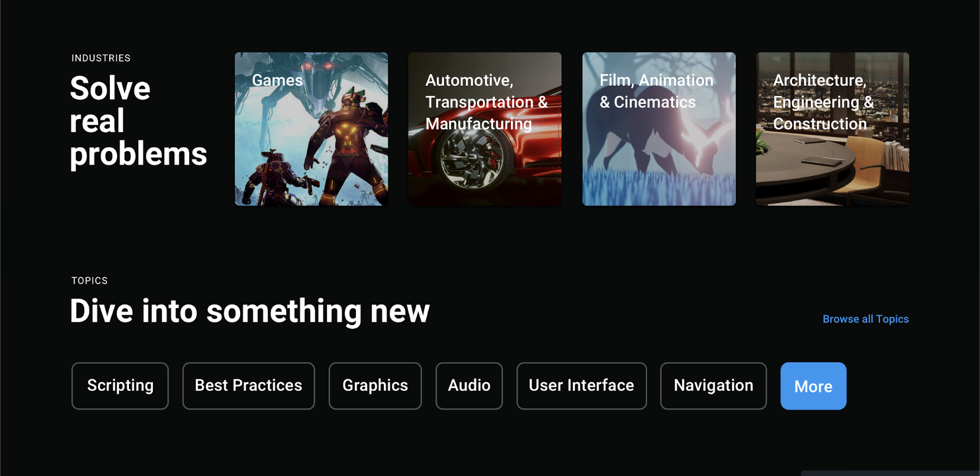Click the armored robot artwork in Games card
Viewport: 980px width, 476px height.
click(343, 147)
